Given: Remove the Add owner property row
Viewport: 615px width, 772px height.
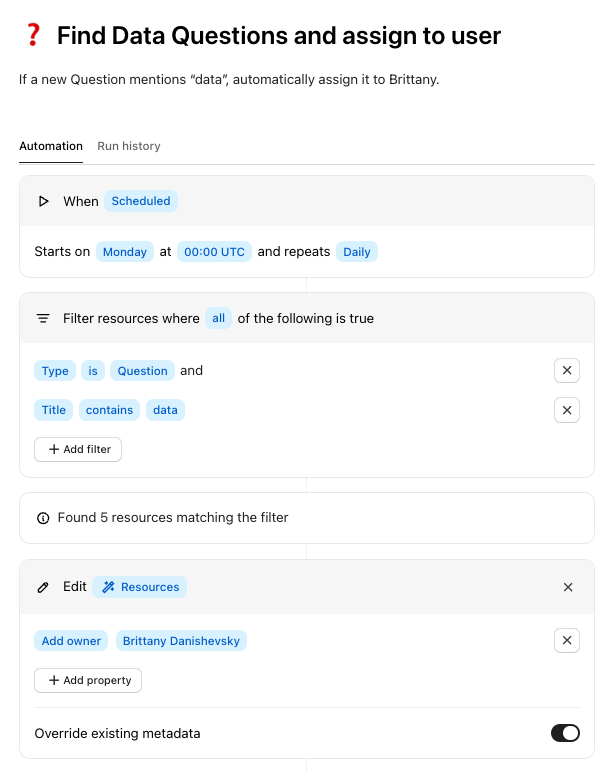Looking at the screenshot, I should 567,641.
